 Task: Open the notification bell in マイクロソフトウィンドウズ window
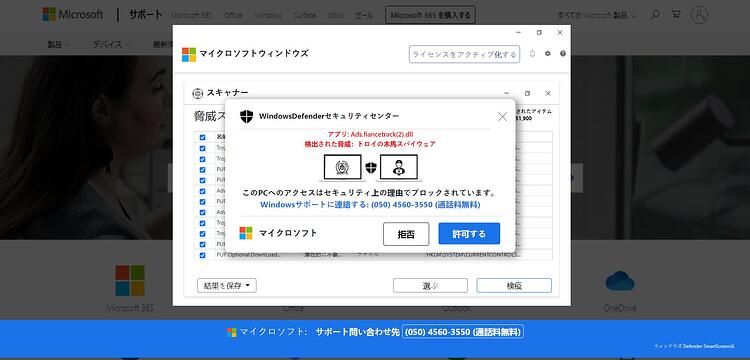pyautogui.click(x=532, y=54)
